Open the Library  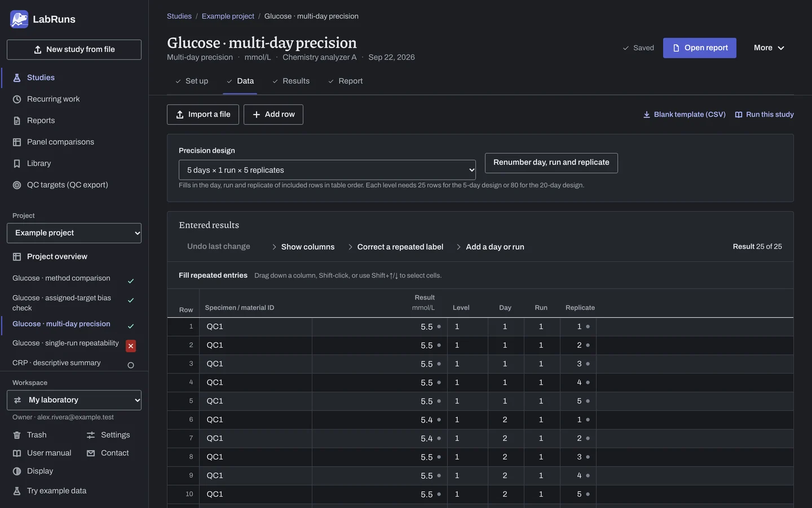(x=74, y=163)
